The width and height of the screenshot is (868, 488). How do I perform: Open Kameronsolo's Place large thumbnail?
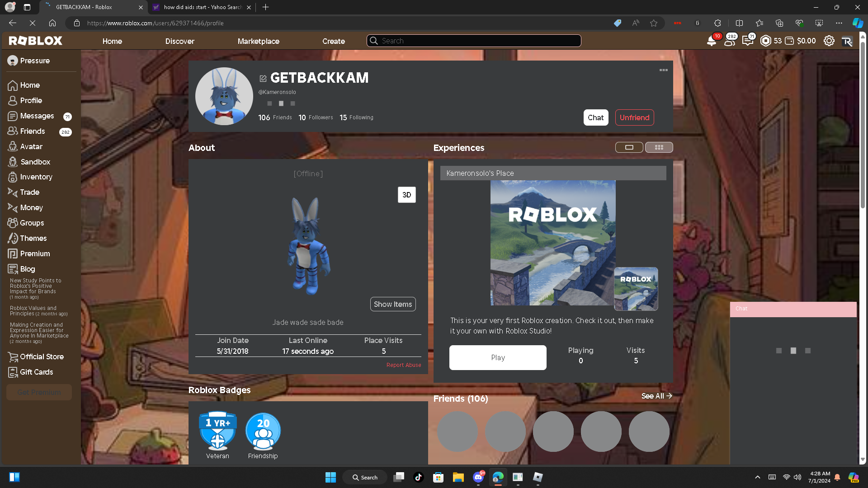click(x=553, y=243)
